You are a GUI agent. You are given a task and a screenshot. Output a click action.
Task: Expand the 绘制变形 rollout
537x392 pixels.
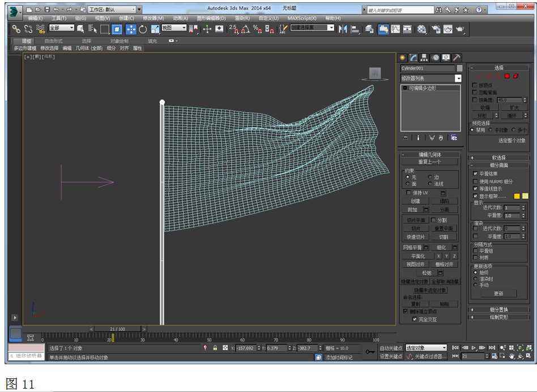[498, 317]
